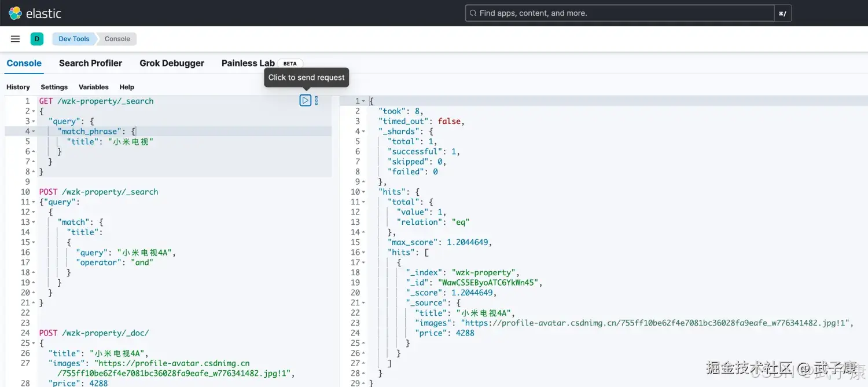Switch to the Search Profiler tab
868x387 pixels.
(90, 63)
